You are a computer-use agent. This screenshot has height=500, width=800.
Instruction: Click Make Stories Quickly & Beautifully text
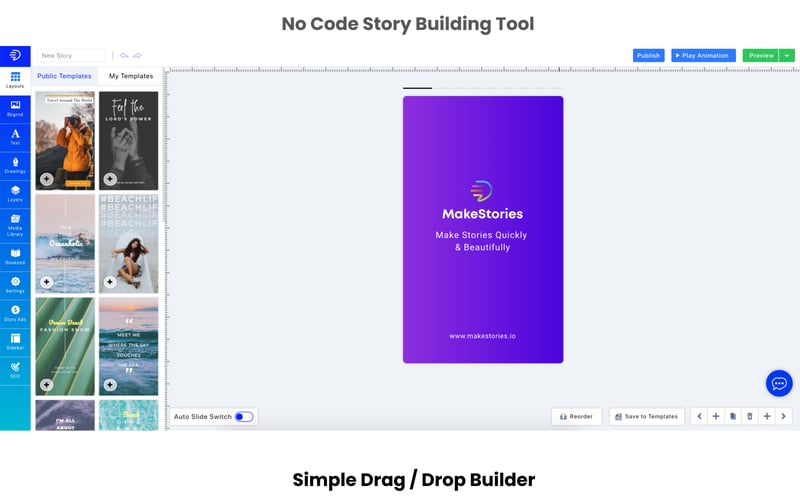coord(482,241)
